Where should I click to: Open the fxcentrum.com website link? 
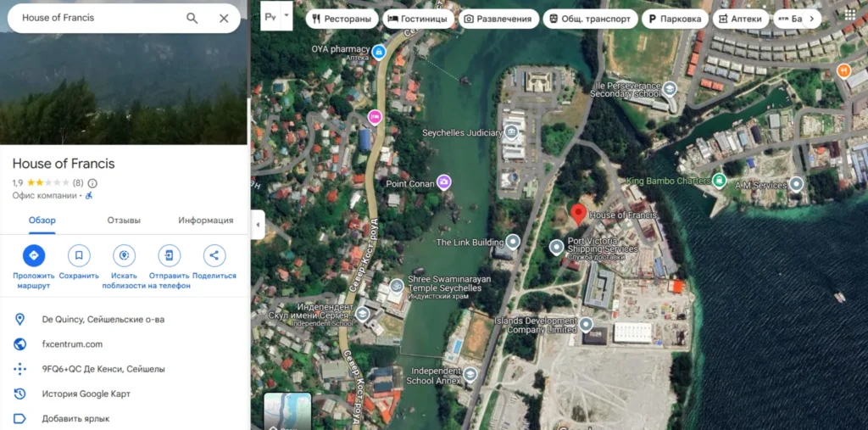72,344
